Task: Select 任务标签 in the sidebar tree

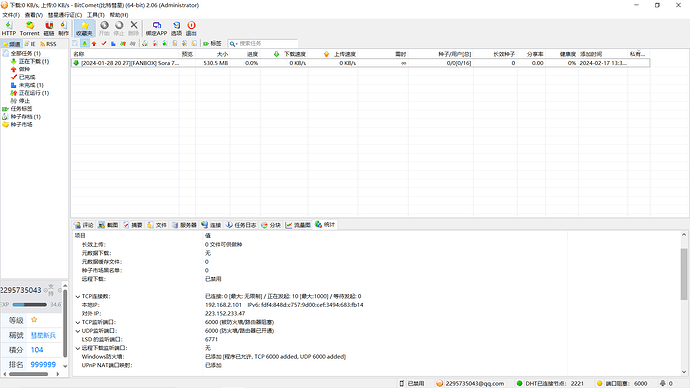Action: (x=18, y=108)
